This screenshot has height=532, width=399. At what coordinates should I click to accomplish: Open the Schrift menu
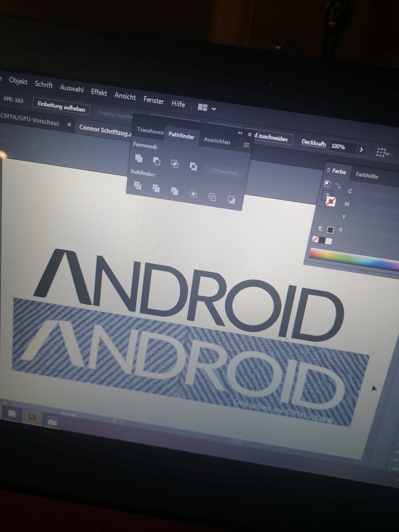tap(44, 85)
